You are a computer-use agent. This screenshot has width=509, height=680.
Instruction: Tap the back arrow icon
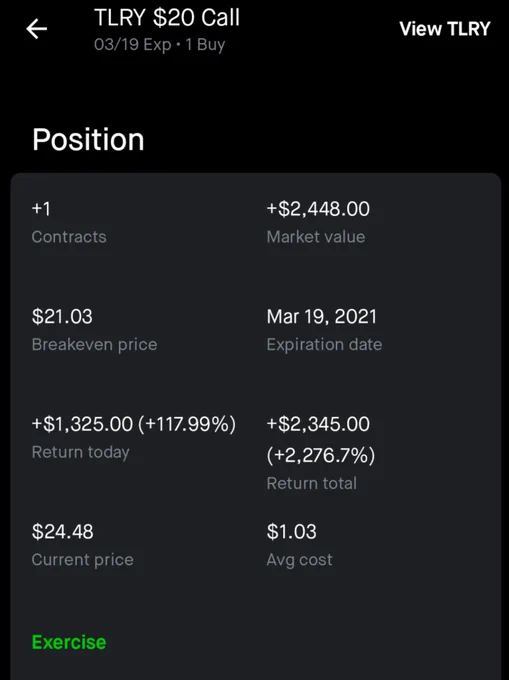click(36, 29)
